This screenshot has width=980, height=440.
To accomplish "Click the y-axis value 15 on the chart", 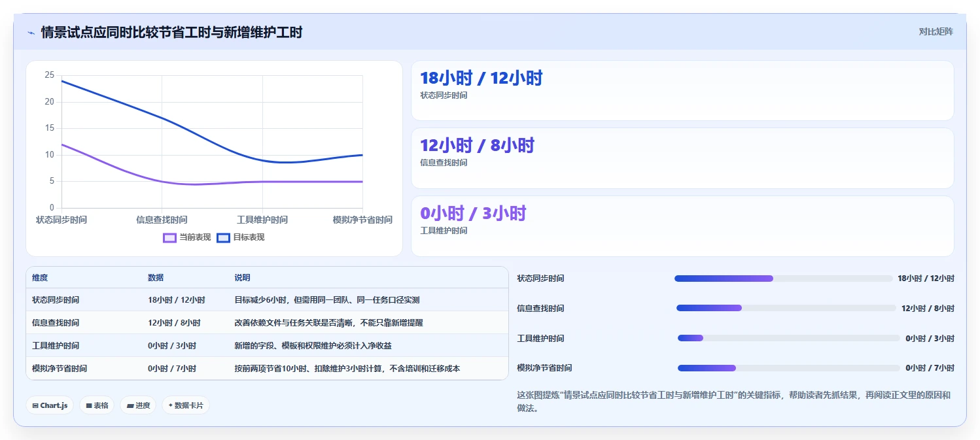I will [50, 128].
